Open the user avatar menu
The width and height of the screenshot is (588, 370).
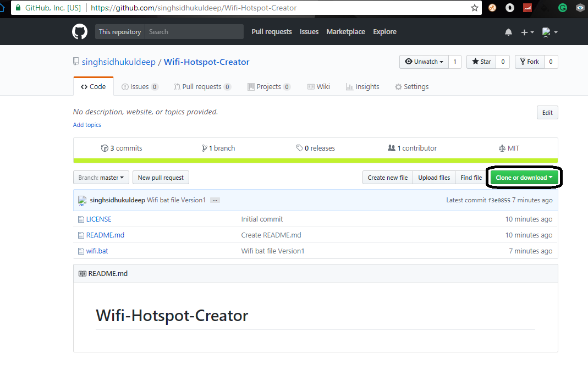(x=549, y=32)
